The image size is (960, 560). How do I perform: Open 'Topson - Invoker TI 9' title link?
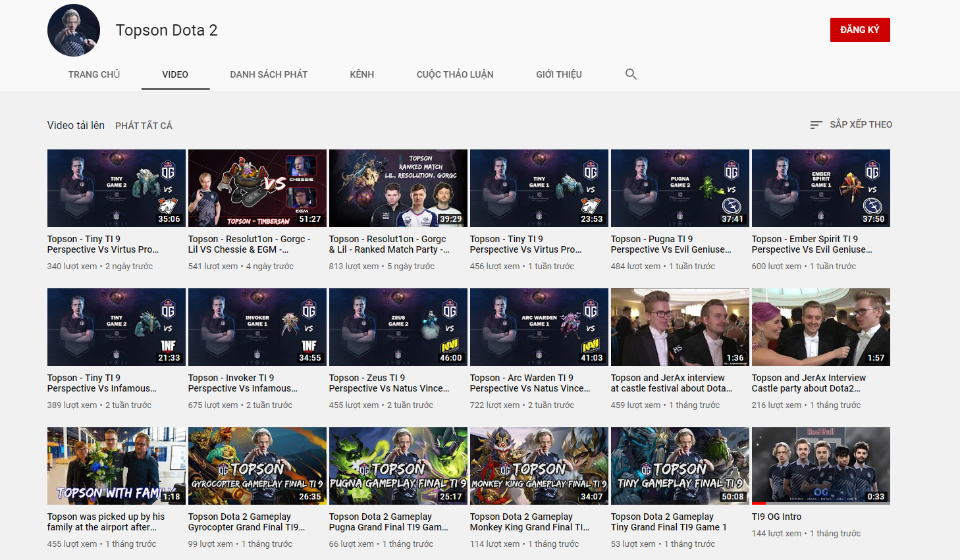coord(243,383)
